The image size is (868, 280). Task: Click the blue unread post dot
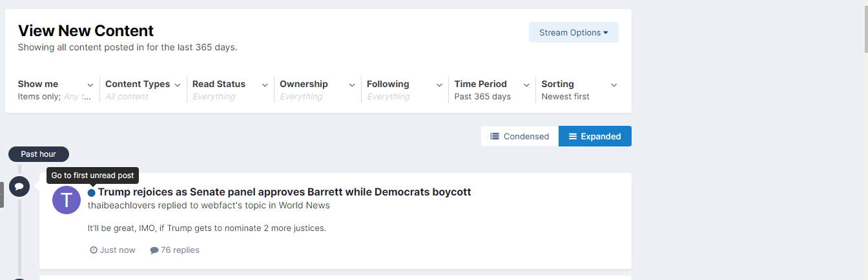pos(92,192)
